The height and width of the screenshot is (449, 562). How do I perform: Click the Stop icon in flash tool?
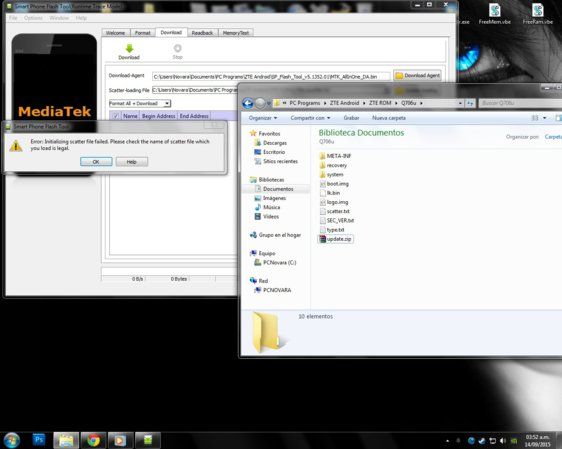[x=177, y=48]
